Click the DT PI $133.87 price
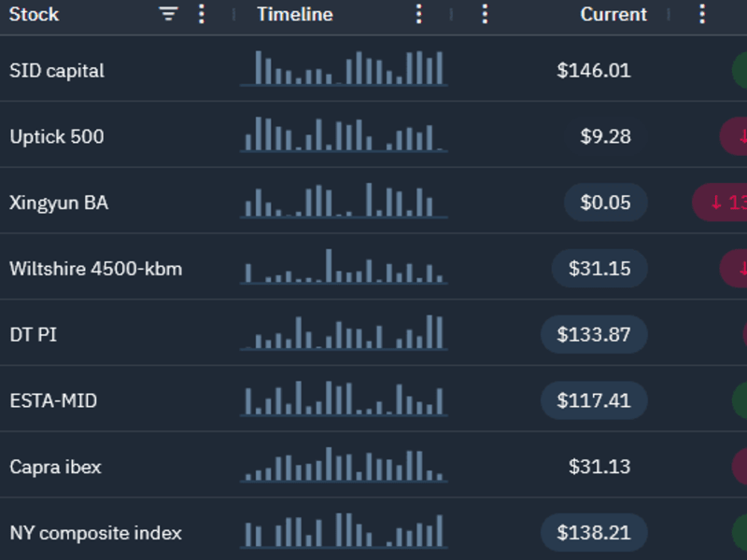The width and height of the screenshot is (747, 560). point(594,334)
